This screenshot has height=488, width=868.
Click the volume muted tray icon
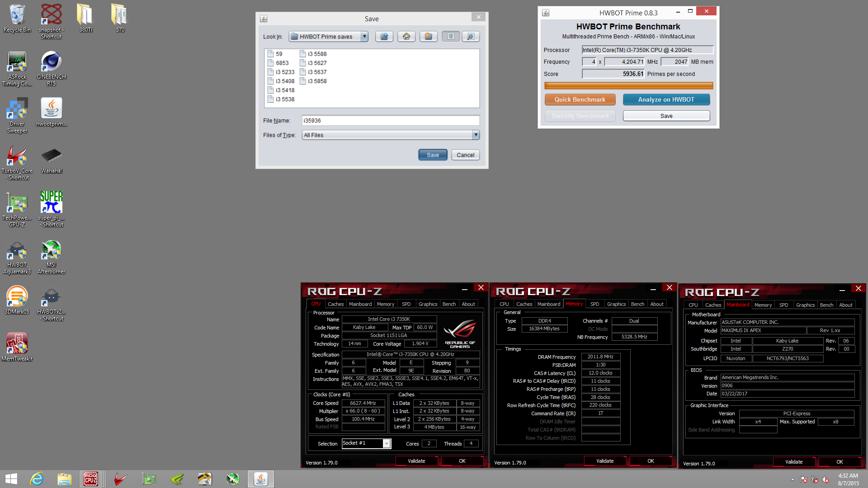point(826,479)
